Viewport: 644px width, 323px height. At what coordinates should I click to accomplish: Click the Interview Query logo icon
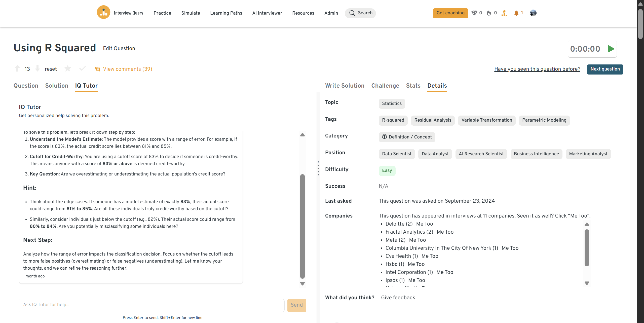pyautogui.click(x=103, y=13)
